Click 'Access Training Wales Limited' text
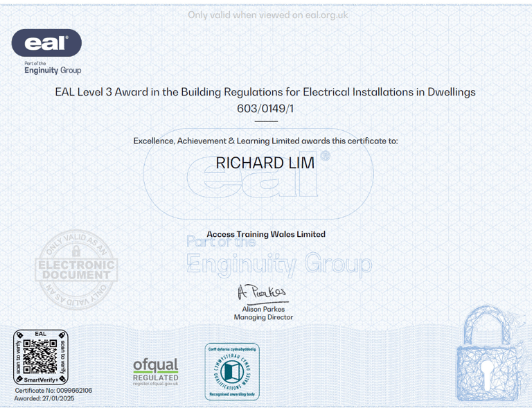Image resolution: width=532 pixels, height=408 pixels. (266, 234)
